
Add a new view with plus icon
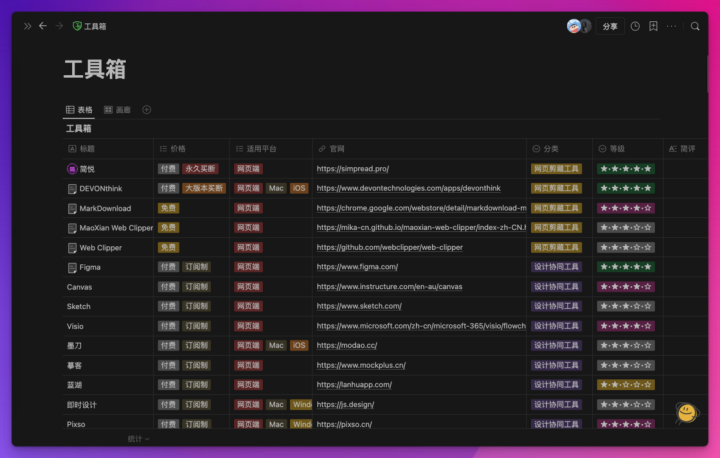coord(146,110)
